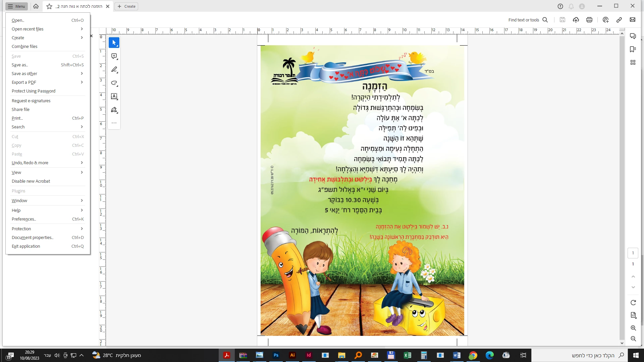Star the current document tab
The width and height of the screenshot is (644, 362).
[49, 6]
